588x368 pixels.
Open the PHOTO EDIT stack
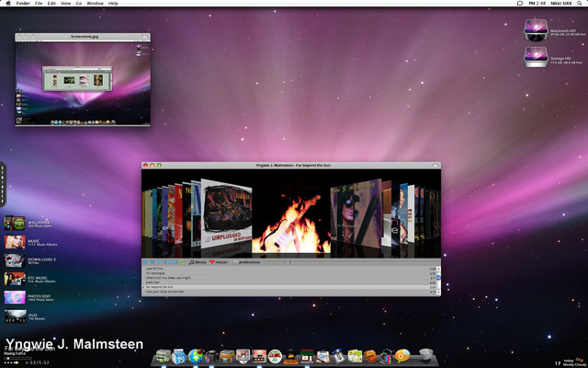pyautogui.click(x=15, y=297)
